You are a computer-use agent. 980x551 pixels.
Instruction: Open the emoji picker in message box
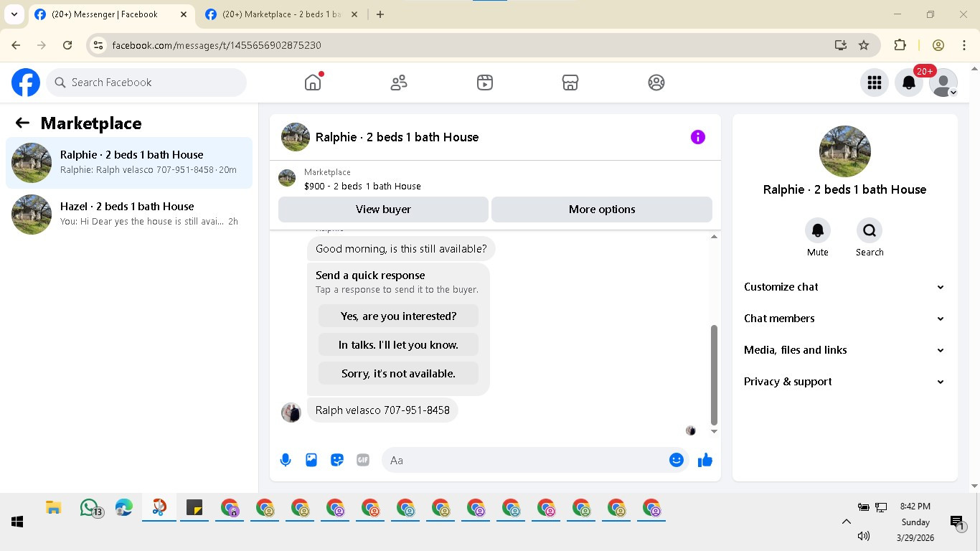pos(676,461)
